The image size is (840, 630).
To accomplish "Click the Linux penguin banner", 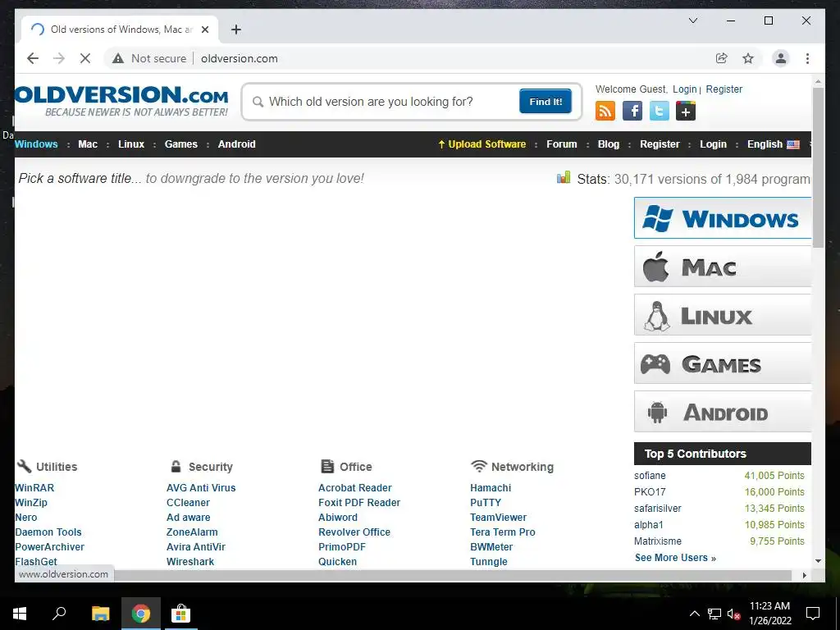I will [722, 316].
